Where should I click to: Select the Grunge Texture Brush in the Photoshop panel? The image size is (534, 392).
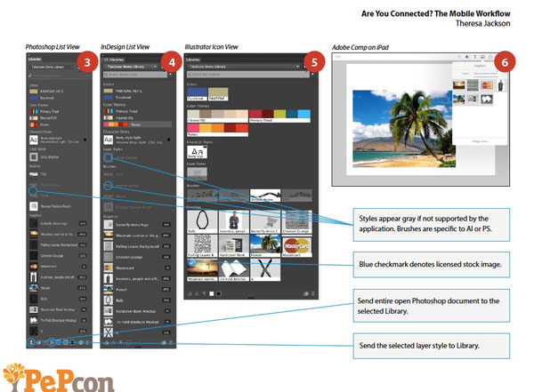point(51,206)
